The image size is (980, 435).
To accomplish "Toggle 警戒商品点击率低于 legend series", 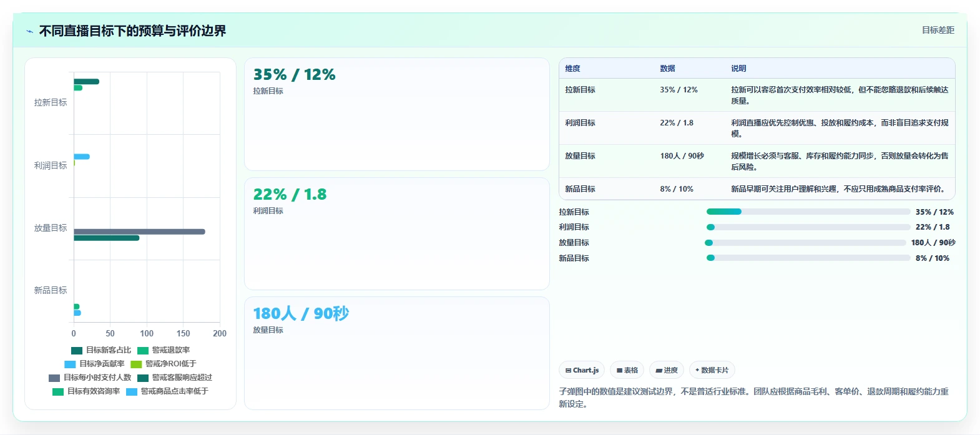I will [167, 391].
